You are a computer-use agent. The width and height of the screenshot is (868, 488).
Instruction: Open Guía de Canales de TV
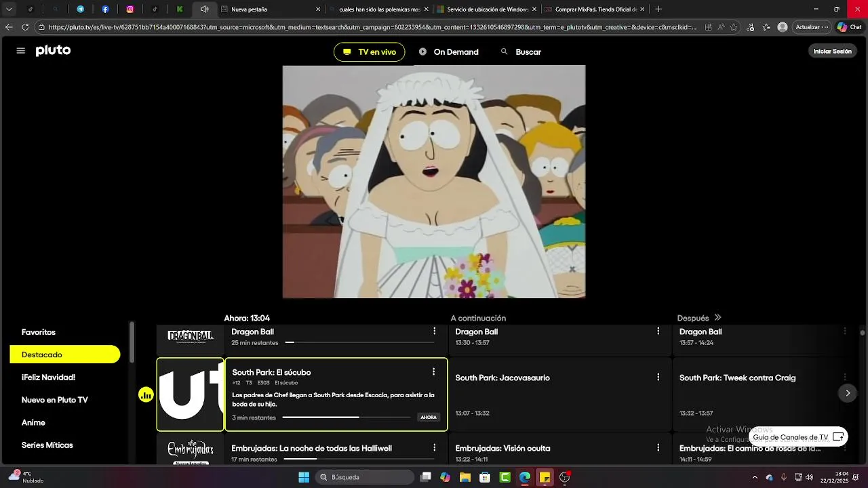(x=798, y=437)
